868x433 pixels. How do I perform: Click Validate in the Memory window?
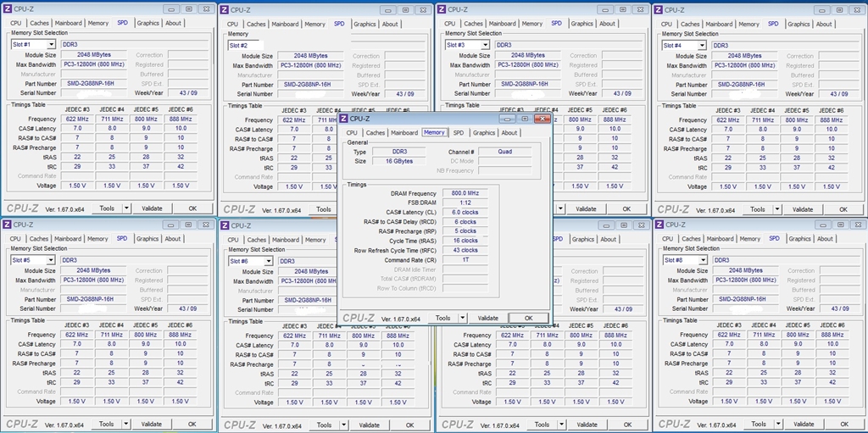pyautogui.click(x=487, y=318)
